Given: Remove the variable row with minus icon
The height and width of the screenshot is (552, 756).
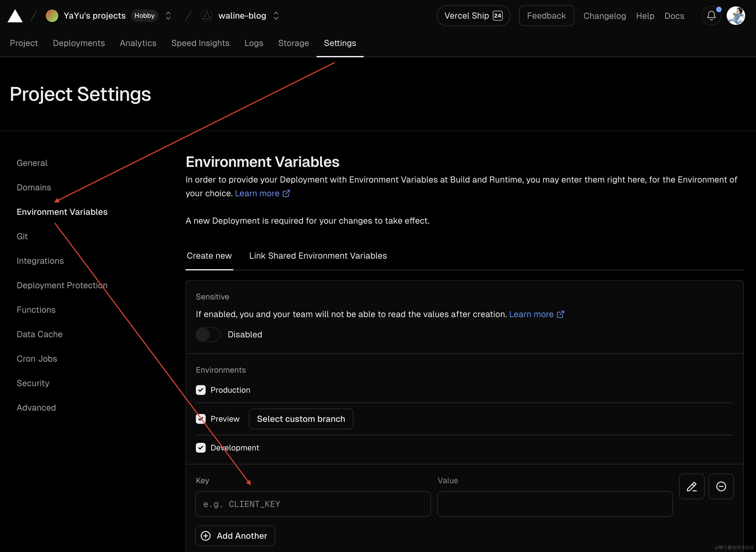Looking at the screenshot, I should (721, 486).
